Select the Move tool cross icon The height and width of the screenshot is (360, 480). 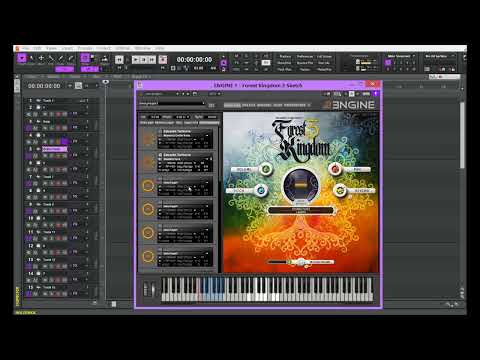pos(41,58)
